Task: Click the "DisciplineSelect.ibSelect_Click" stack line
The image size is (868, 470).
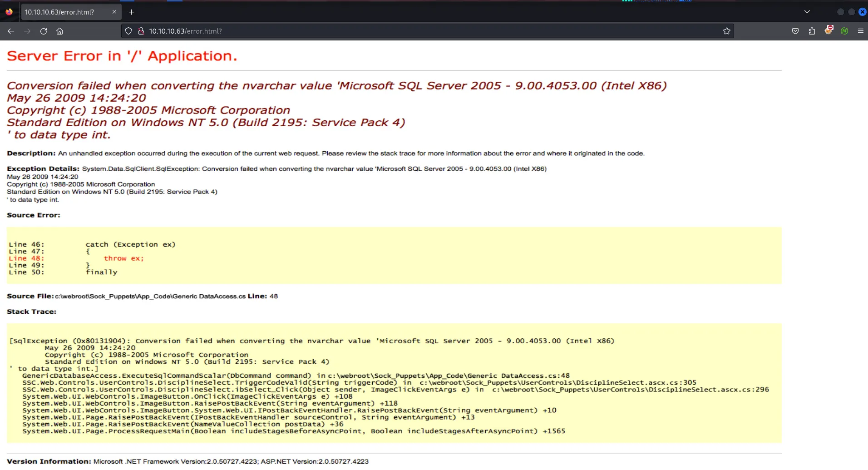Action: 395,390
